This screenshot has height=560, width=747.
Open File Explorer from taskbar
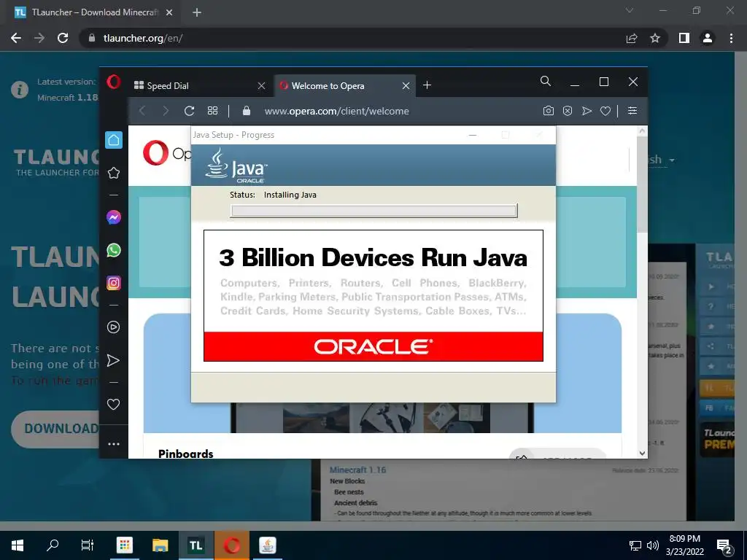(x=160, y=545)
